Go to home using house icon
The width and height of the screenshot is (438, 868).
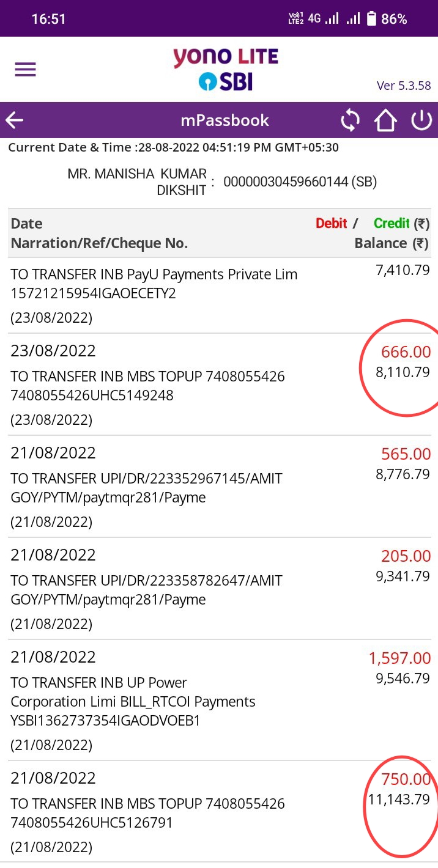pos(385,120)
